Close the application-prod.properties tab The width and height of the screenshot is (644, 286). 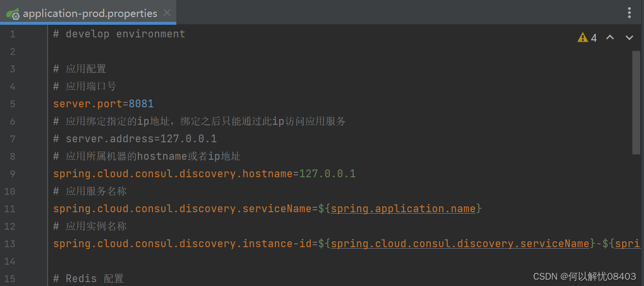click(167, 13)
